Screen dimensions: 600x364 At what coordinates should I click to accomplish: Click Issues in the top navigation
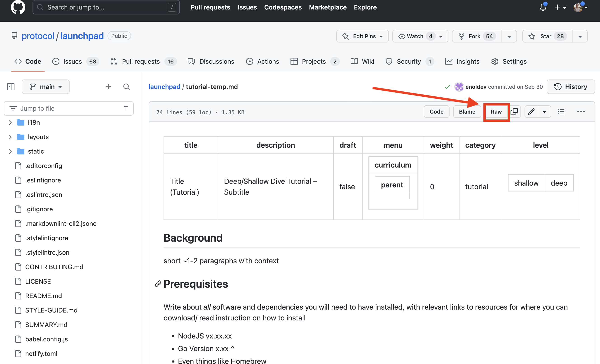pos(247,7)
